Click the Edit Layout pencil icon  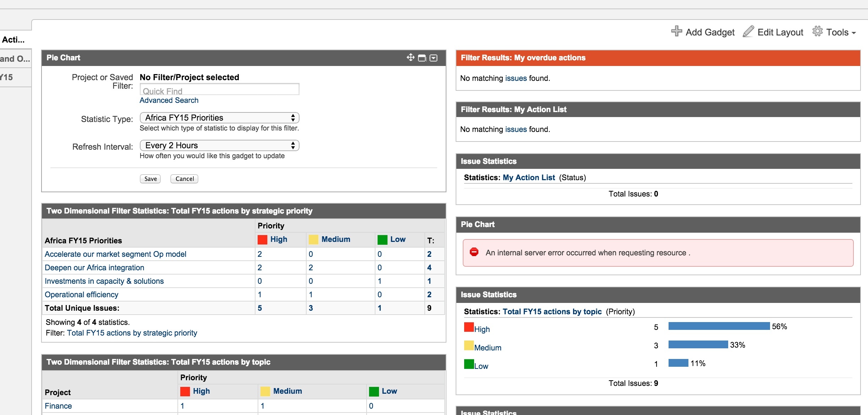(748, 31)
